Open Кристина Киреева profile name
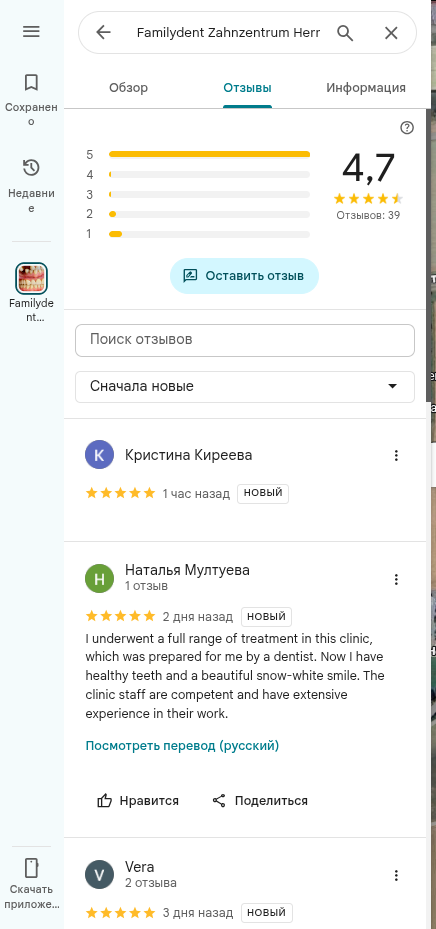Screen dimensions: 436x929 pyautogui.click(x=188, y=455)
